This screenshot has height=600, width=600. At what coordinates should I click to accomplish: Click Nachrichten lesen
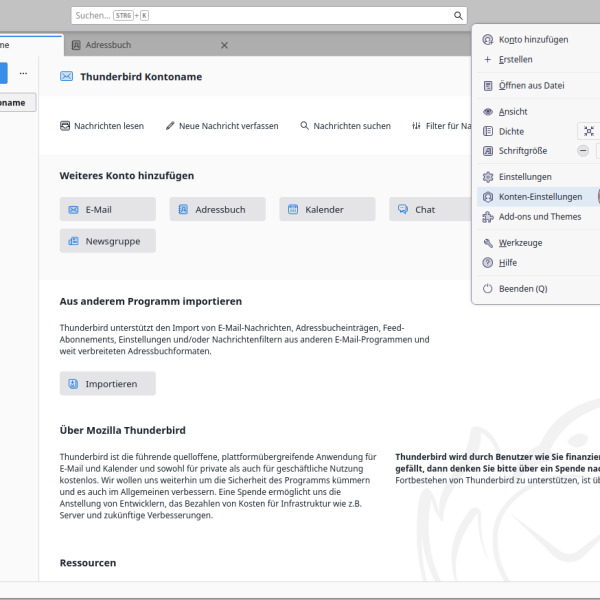[102, 126]
